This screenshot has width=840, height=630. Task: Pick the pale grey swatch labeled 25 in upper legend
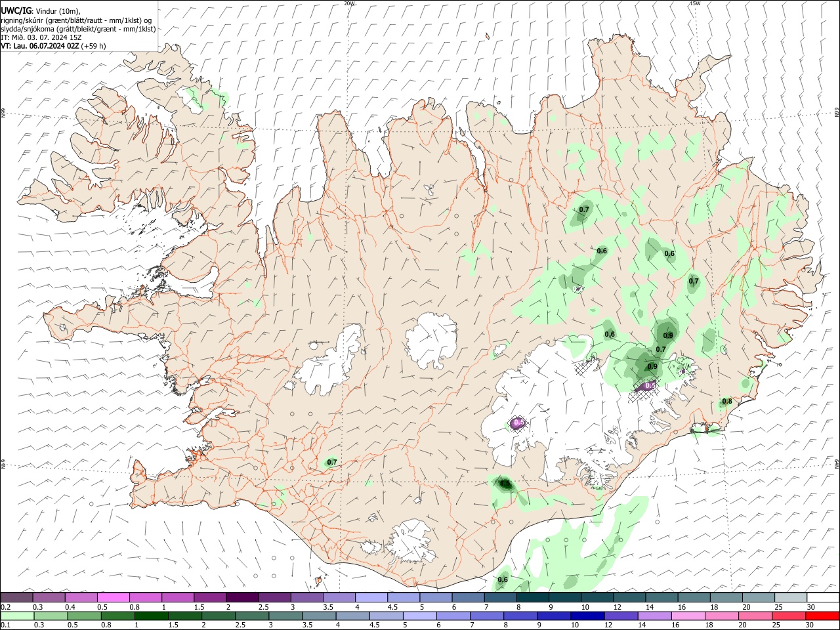[791, 598]
